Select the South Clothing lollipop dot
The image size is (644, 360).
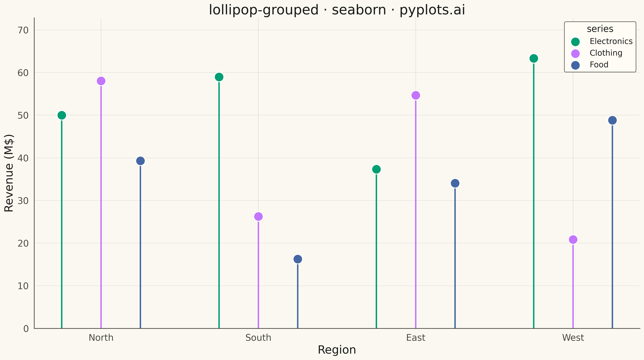[x=259, y=216]
